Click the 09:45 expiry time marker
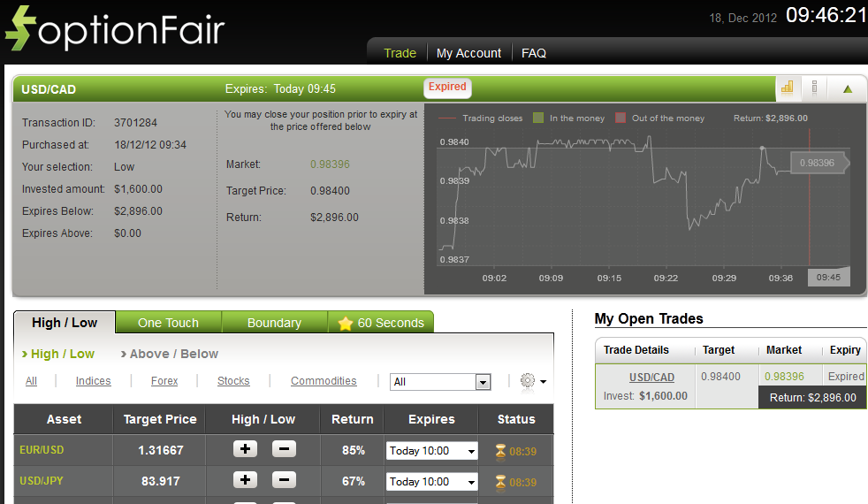The height and width of the screenshot is (504, 868). pyautogui.click(x=828, y=278)
